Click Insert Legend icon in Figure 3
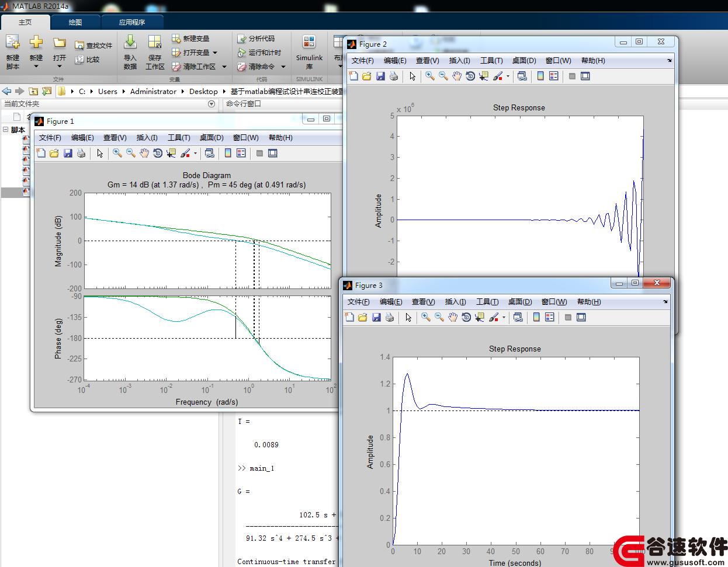728x567 pixels. (x=550, y=317)
